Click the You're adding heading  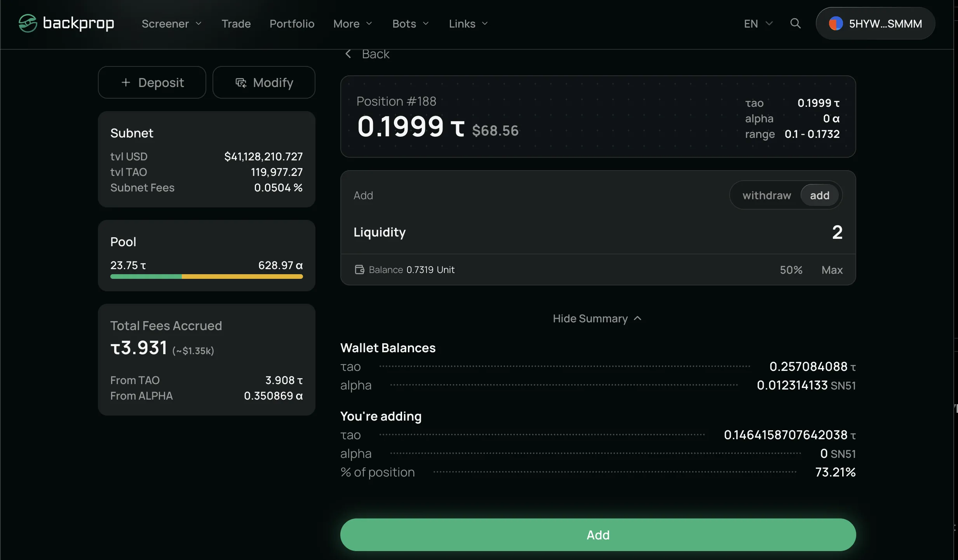click(381, 416)
